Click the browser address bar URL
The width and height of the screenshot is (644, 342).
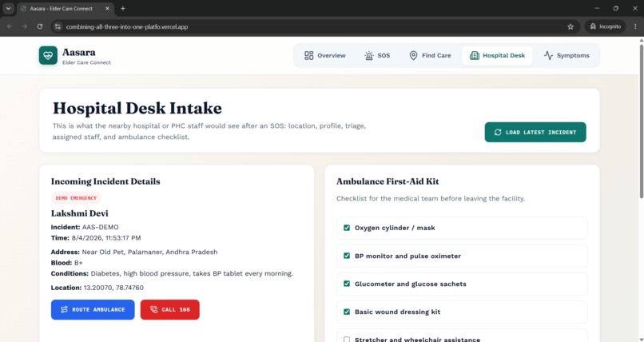[x=127, y=26]
